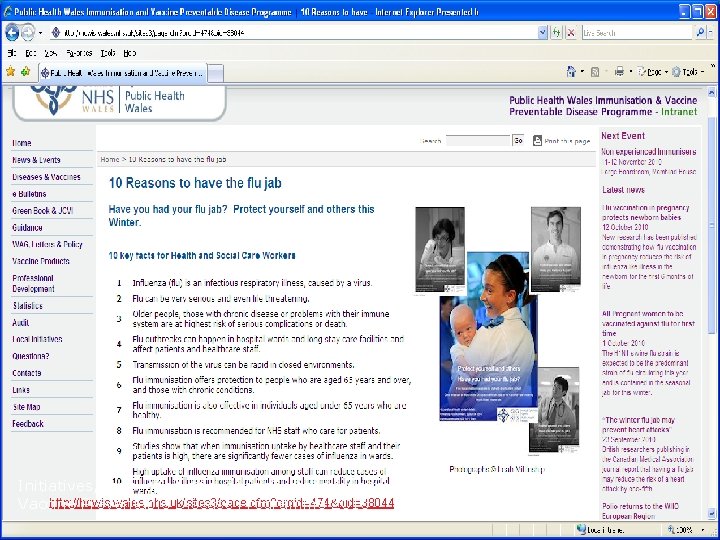Viewport: 720px width, 540px height.
Task: Open Guidance sidebar link
Action: 28,228
